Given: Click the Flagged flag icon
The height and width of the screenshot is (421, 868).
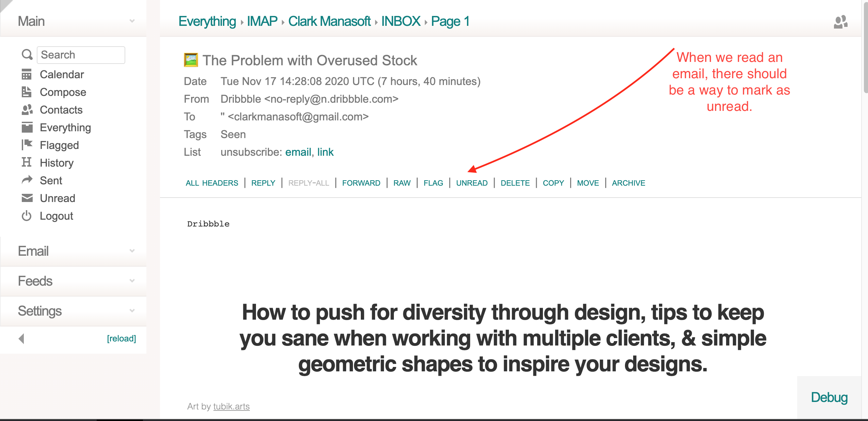Looking at the screenshot, I should [x=27, y=145].
